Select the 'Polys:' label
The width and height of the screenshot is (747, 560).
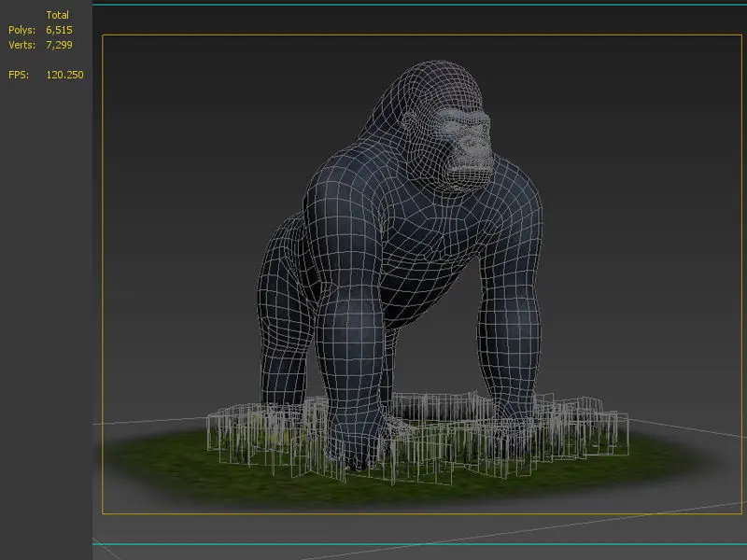pos(21,30)
